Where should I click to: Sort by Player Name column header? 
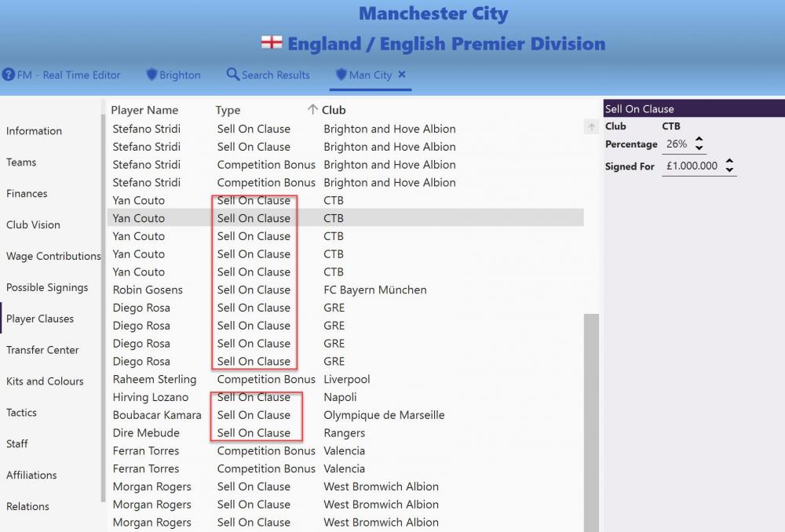pyautogui.click(x=144, y=110)
